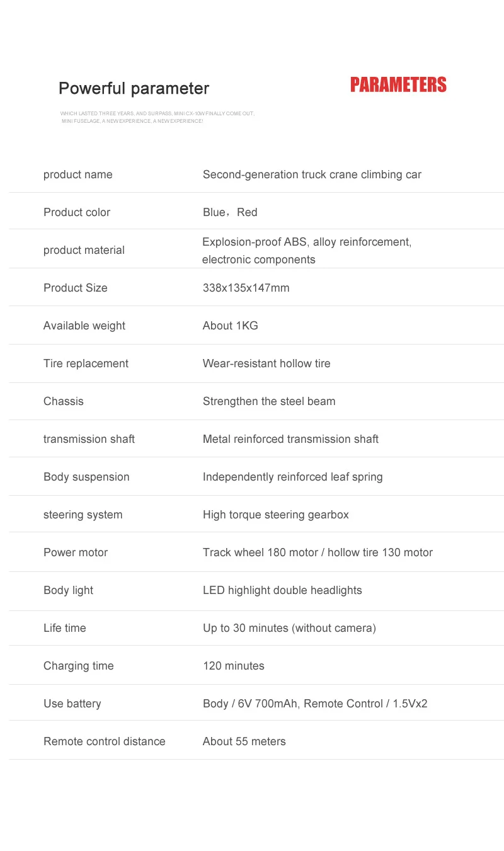Click the Explosion-proof ABS material description

pyautogui.click(x=307, y=251)
